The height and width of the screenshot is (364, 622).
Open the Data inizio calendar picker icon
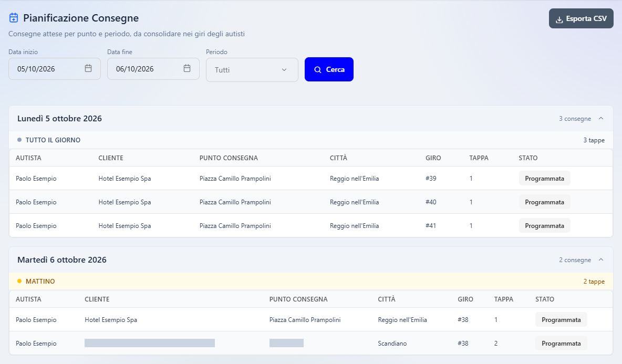point(88,68)
